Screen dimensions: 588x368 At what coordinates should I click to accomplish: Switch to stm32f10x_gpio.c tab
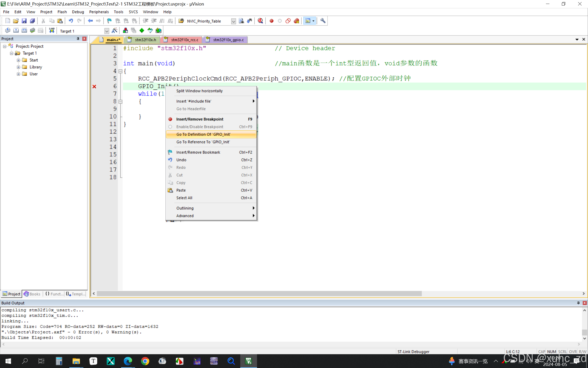226,40
